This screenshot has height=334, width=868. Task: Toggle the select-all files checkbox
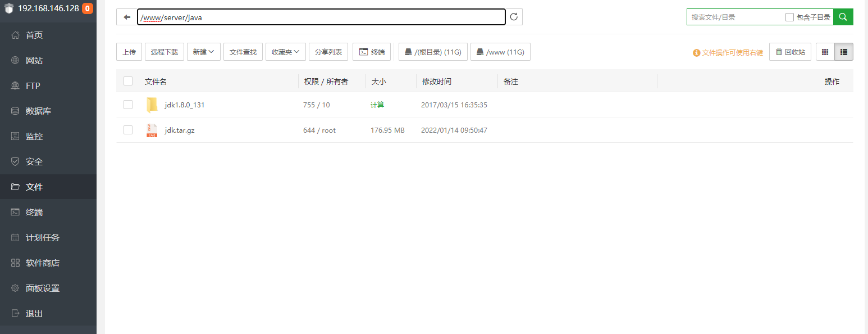point(128,81)
